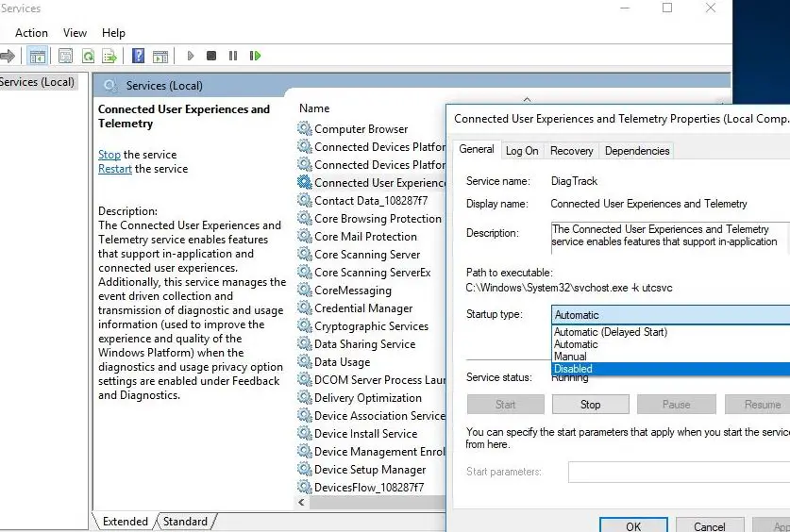
Task: Click the gear icon beside Computer Browser
Action: coord(304,128)
